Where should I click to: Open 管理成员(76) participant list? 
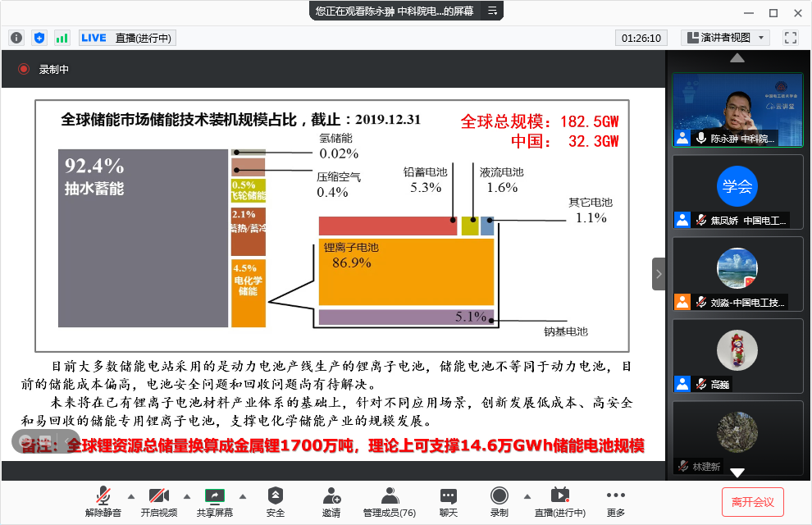[x=390, y=501]
